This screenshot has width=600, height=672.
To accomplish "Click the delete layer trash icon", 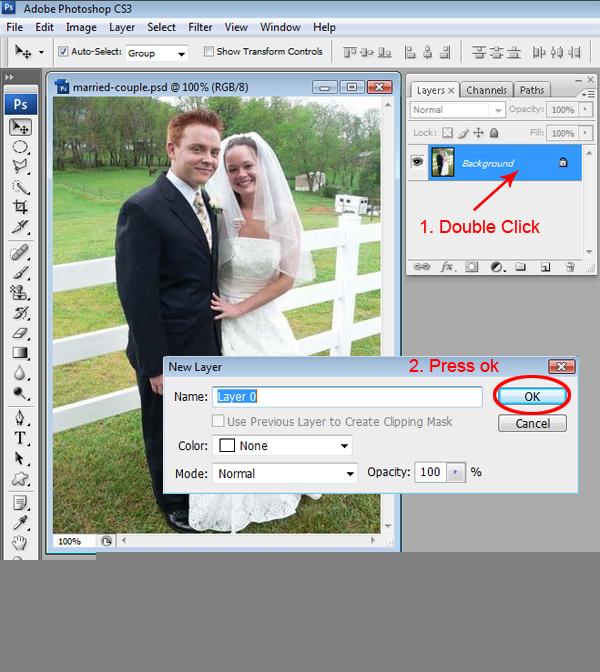I will click(570, 267).
